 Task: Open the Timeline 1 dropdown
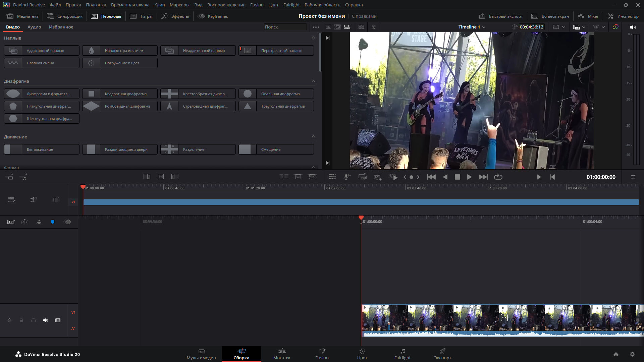(472, 27)
